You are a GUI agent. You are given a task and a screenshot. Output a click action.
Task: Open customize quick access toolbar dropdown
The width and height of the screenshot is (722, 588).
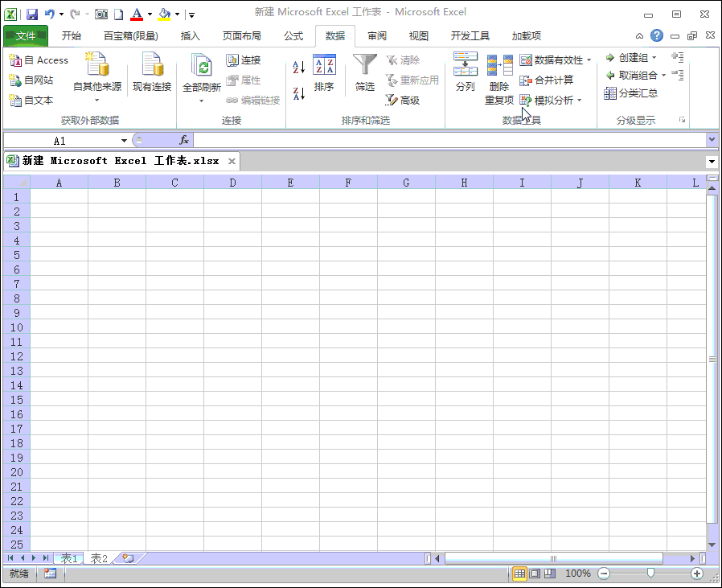(191, 15)
